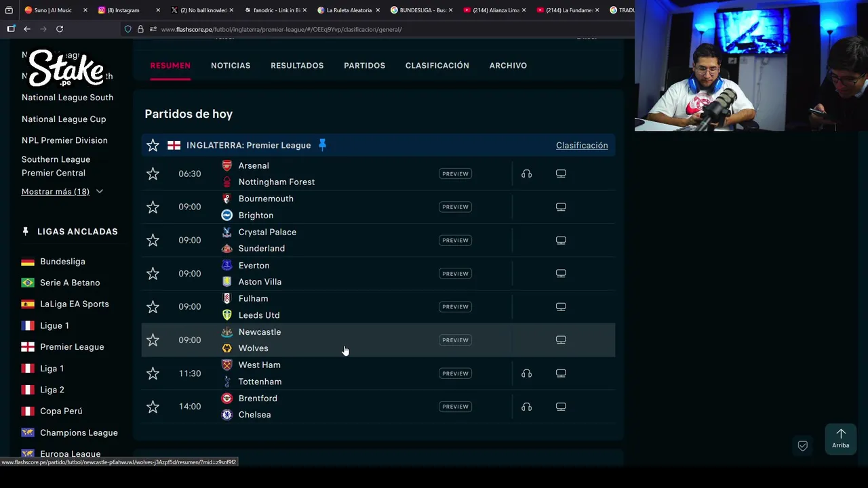Image resolution: width=868 pixels, height=488 pixels.
Task: Close the Suno AI Music browser tab
Action: 85,10
